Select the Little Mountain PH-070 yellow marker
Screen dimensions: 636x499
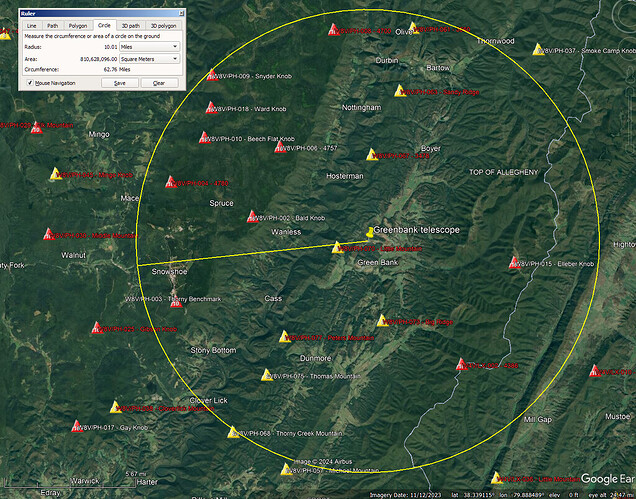point(337,247)
